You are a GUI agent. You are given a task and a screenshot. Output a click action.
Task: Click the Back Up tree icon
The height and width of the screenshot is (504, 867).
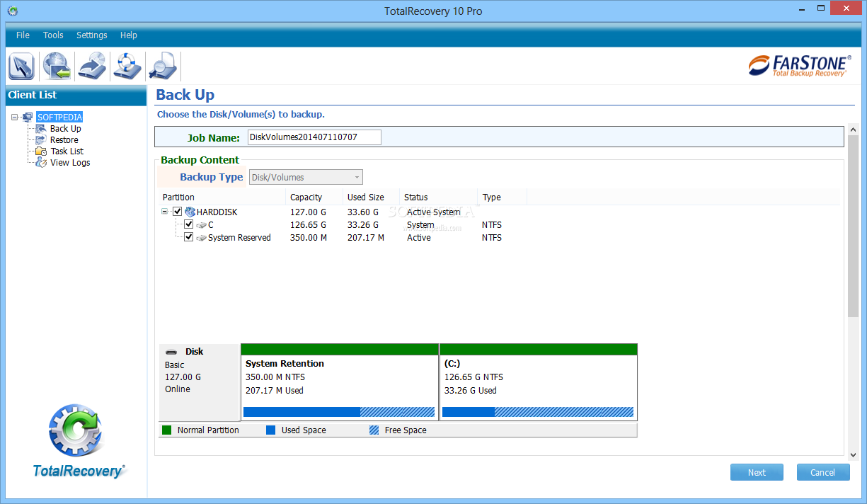click(x=40, y=129)
